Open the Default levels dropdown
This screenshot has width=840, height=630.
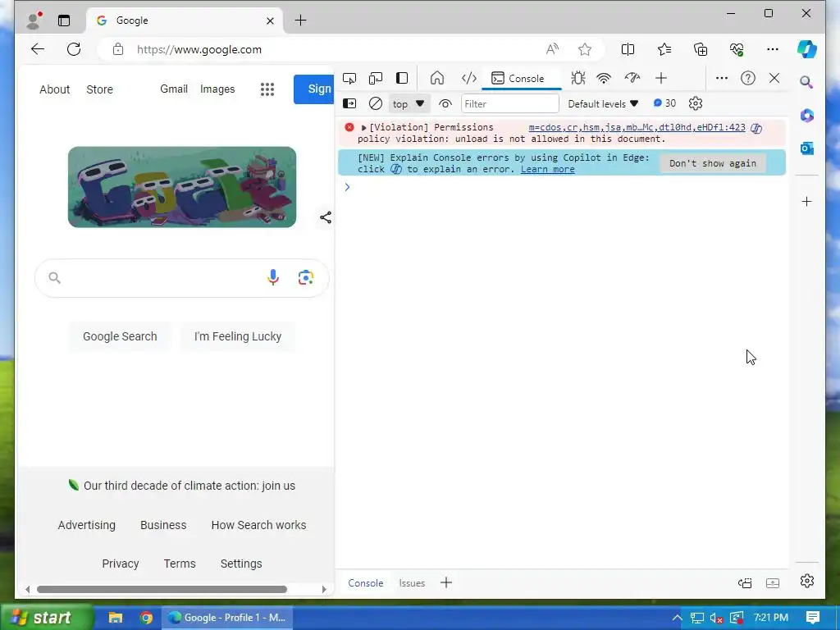[x=603, y=103]
